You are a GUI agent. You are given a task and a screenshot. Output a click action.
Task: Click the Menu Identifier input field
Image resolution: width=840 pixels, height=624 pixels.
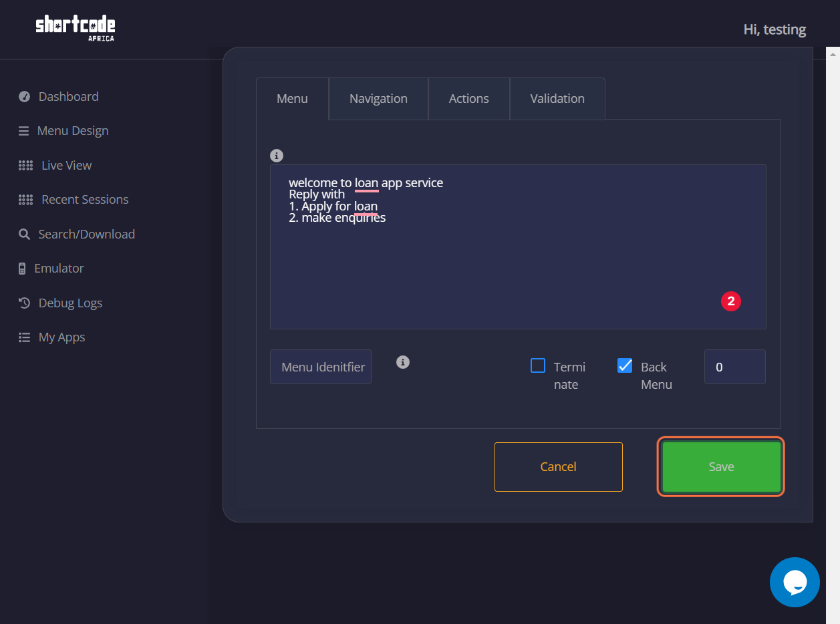pos(321,367)
